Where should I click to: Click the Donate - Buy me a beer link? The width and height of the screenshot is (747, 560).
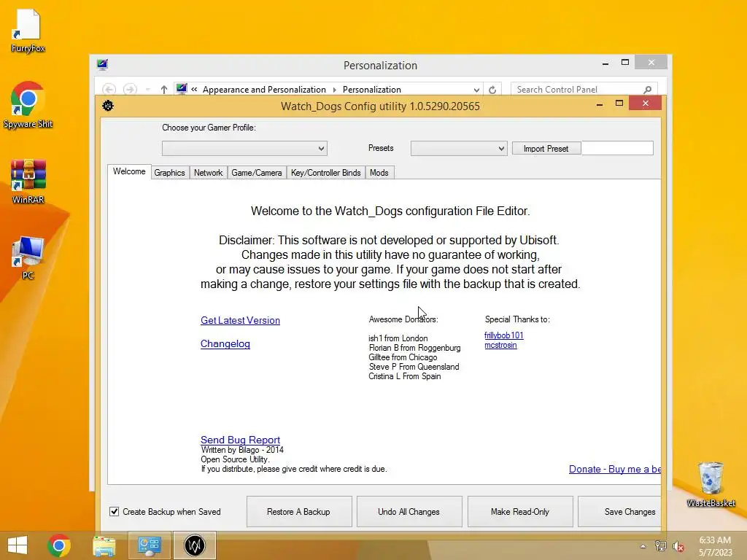point(614,469)
